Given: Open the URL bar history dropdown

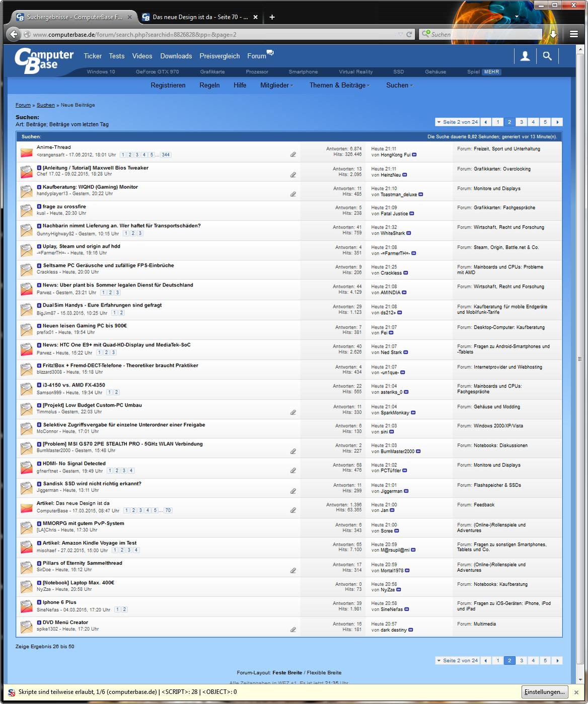Looking at the screenshot, I should coord(401,34).
